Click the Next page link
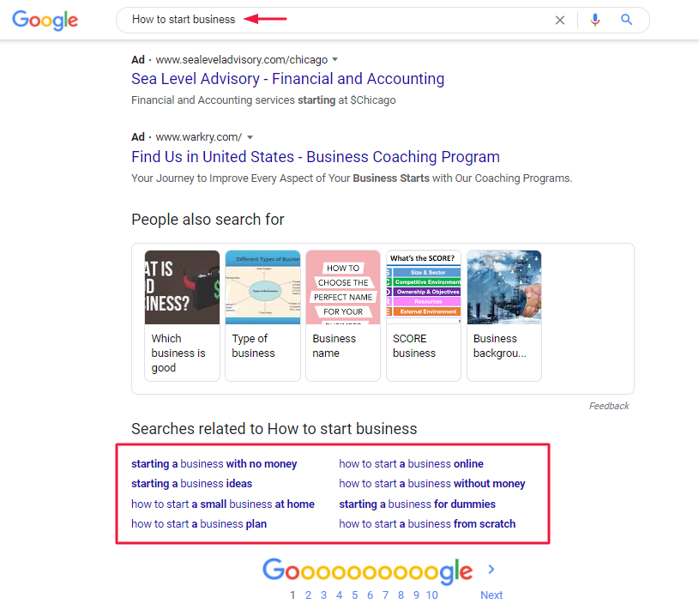The width and height of the screenshot is (699, 616). [491, 595]
